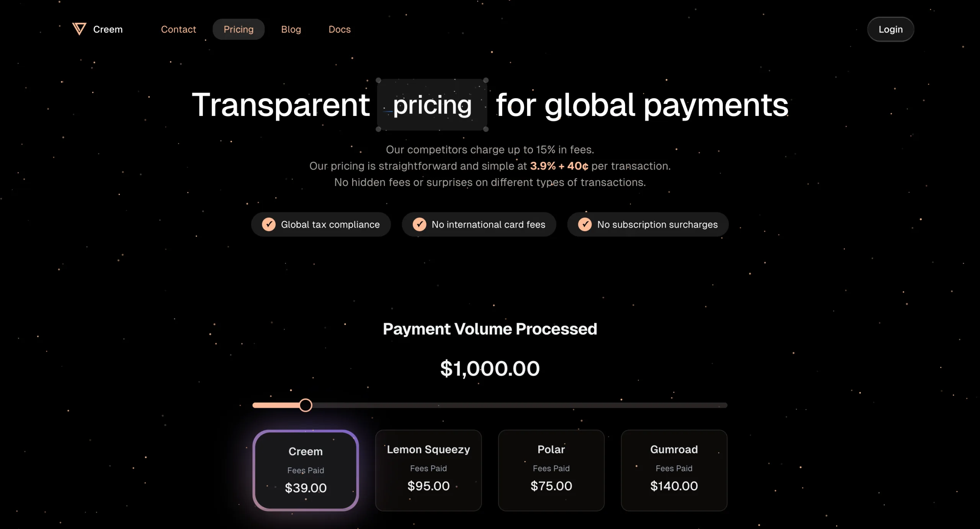Select the Lemon Squeezy fees card
The width and height of the screenshot is (980, 529).
[x=428, y=470]
